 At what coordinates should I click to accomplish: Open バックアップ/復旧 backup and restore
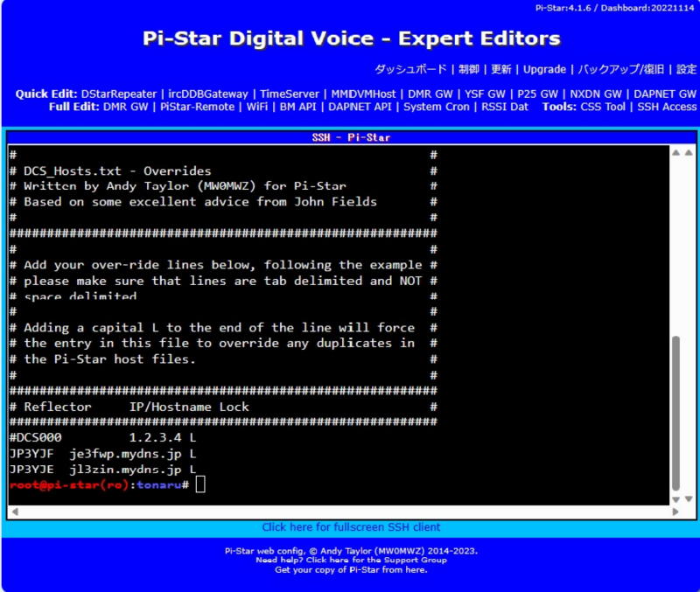[x=621, y=70]
